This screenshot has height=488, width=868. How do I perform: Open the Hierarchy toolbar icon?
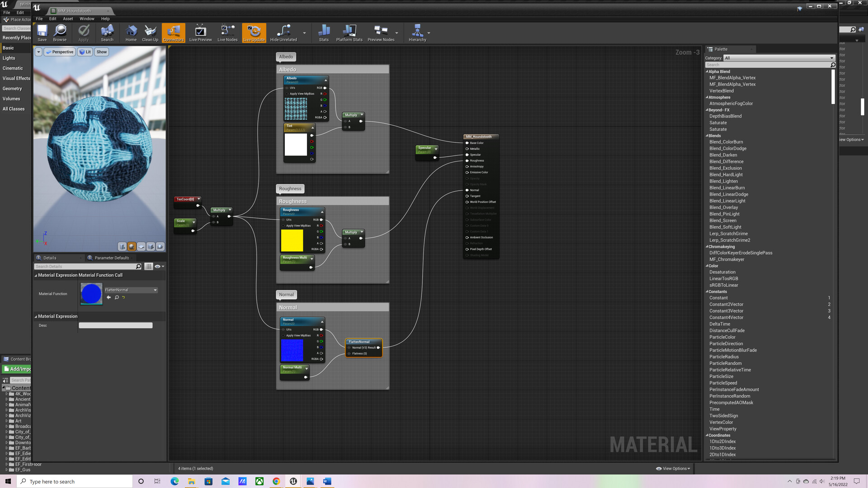pyautogui.click(x=417, y=33)
